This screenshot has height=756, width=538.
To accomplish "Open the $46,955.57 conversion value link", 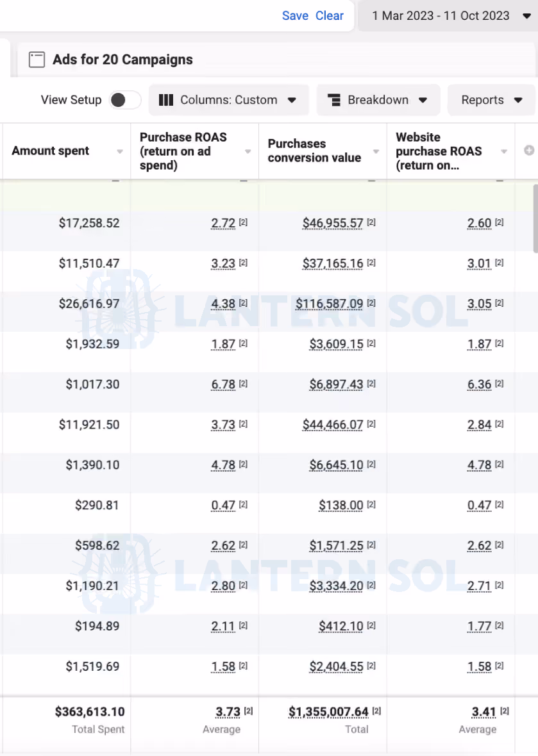I will 333,223.
